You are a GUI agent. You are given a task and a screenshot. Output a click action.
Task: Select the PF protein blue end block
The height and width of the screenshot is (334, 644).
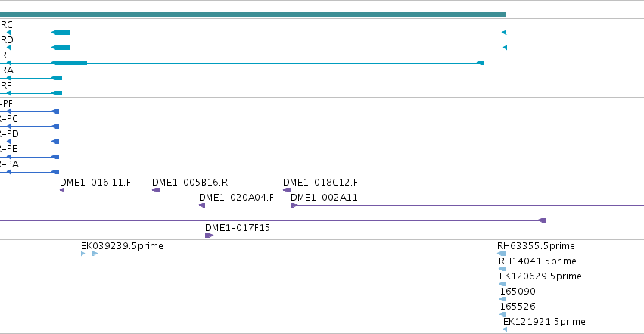click(x=55, y=111)
